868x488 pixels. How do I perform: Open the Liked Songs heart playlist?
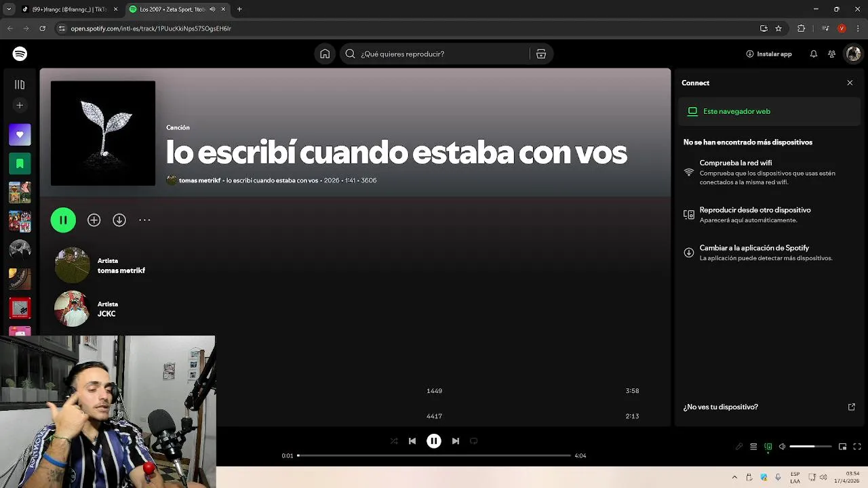[20, 134]
